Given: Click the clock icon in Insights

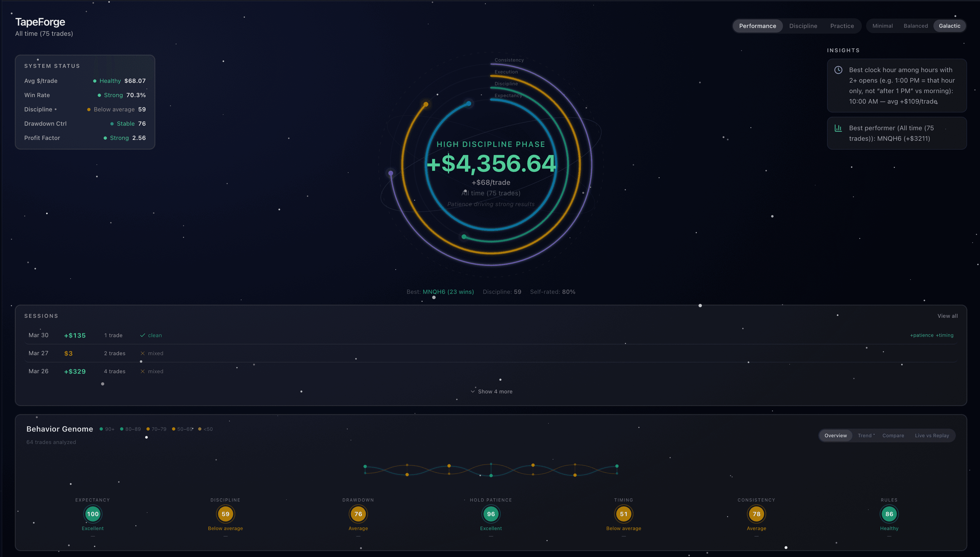Looking at the screenshot, I should [838, 70].
